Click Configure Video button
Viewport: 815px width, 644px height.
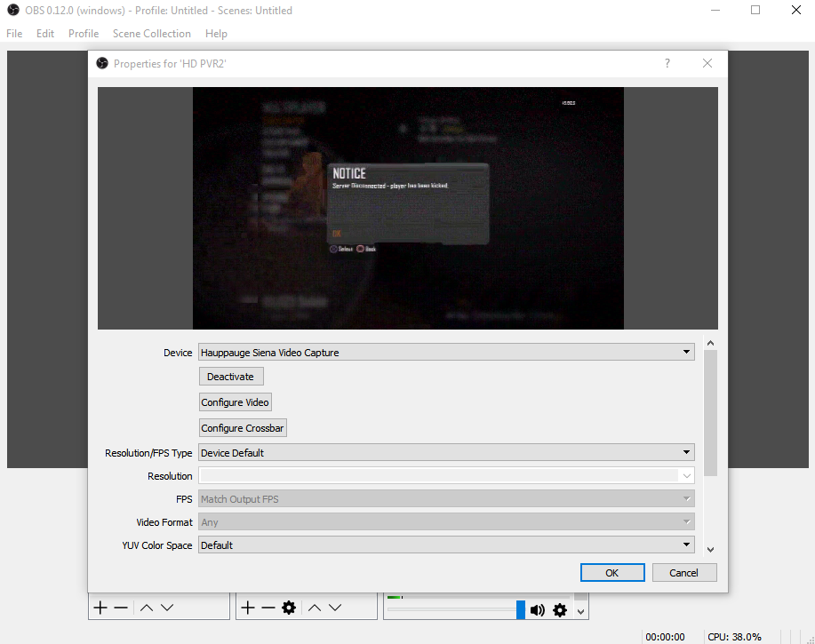coord(235,402)
